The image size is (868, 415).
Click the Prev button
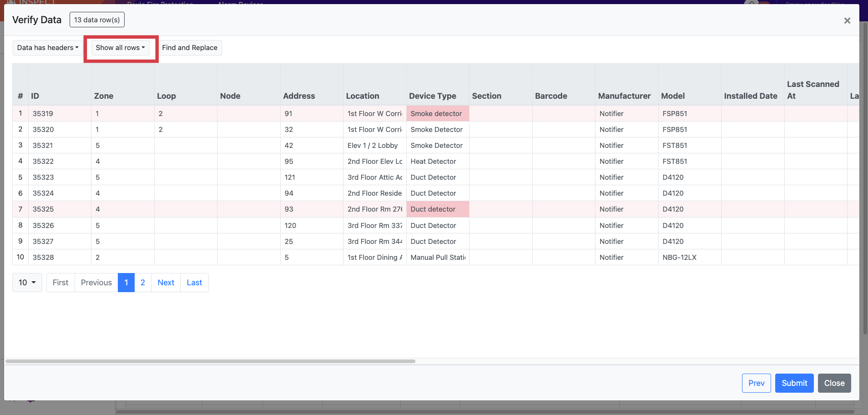pos(757,383)
